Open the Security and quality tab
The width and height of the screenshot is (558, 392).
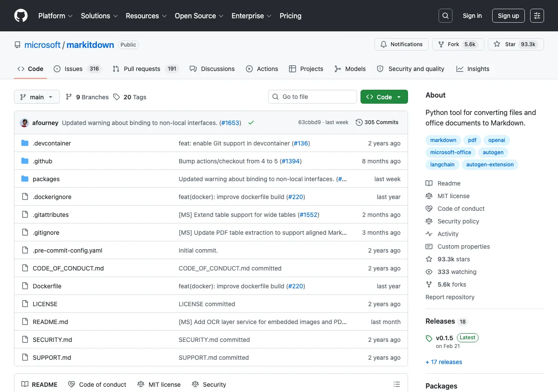click(411, 69)
